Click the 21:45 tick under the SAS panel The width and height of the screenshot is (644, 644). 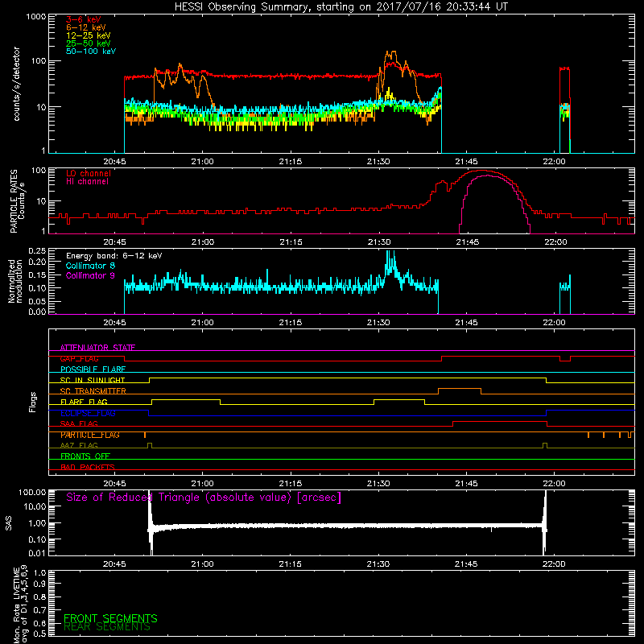pos(466,564)
